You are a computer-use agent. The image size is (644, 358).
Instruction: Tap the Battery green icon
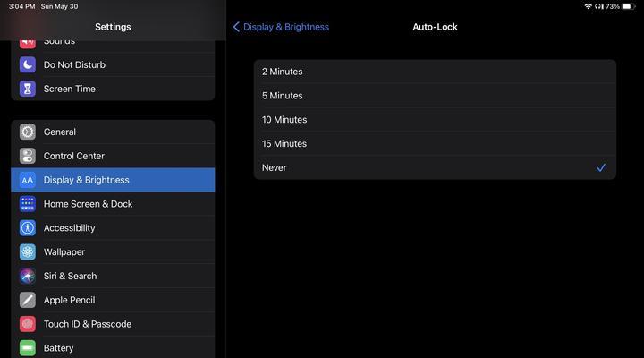click(28, 348)
